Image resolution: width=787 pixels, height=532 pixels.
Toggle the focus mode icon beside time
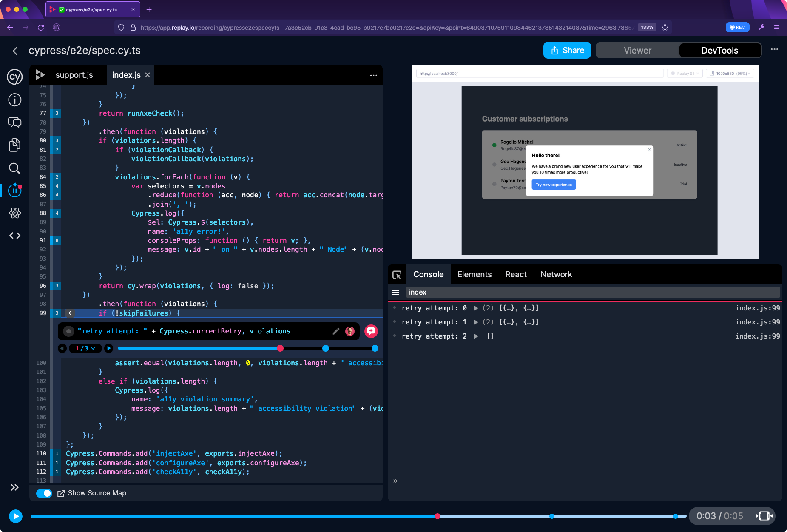point(764,516)
